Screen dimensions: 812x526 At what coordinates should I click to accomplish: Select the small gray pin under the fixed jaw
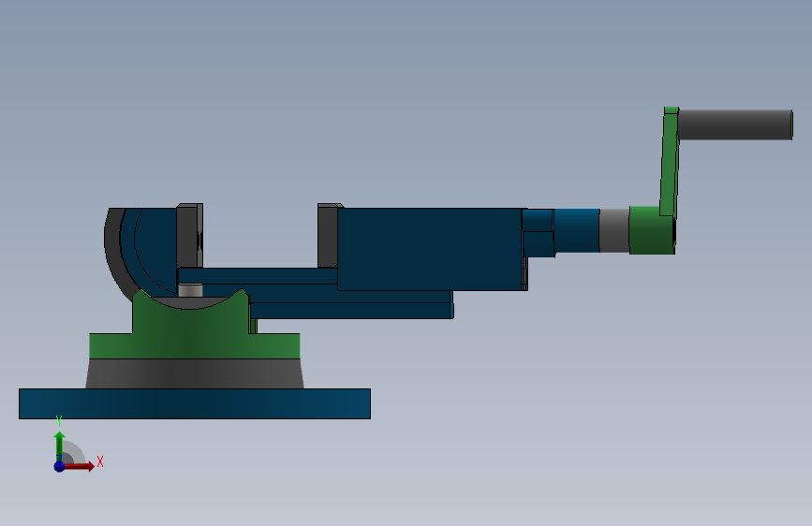point(190,290)
